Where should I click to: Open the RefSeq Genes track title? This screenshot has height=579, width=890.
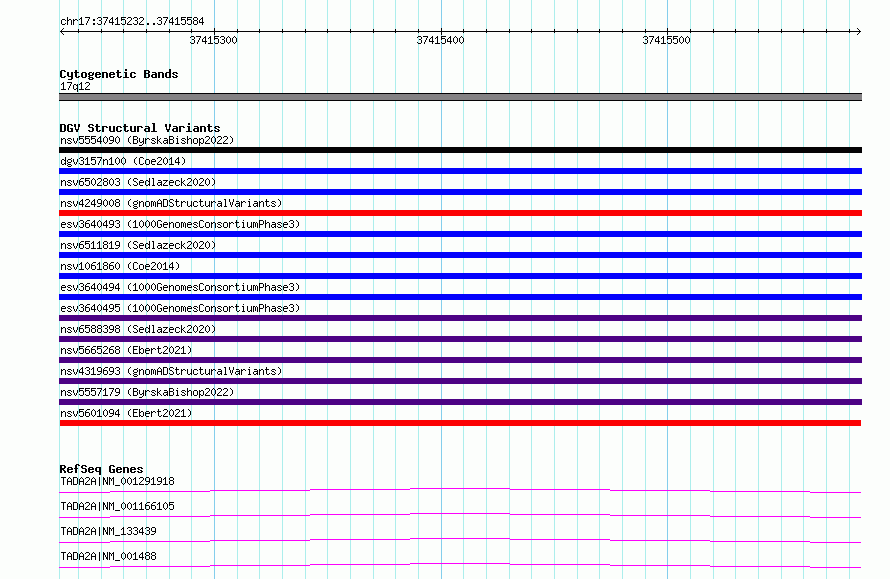pyautogui.click(x=101, y=469)
